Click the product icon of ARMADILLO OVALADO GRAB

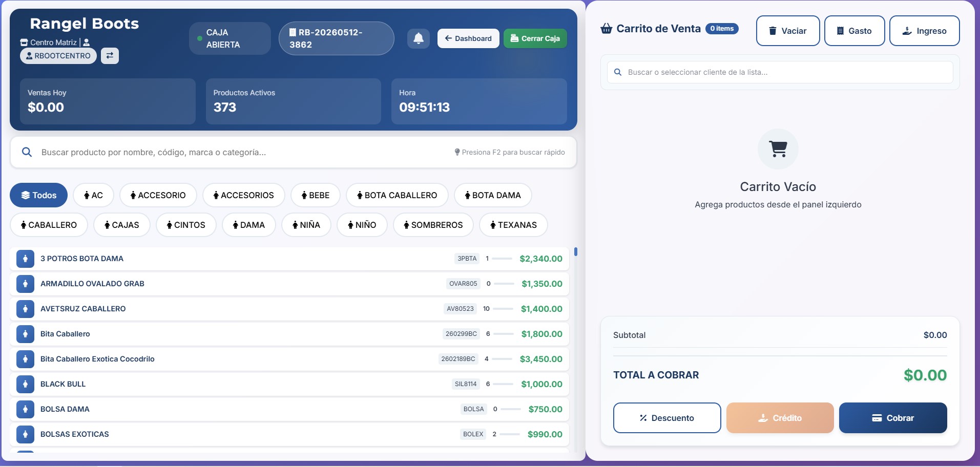[x=25, y=284]
